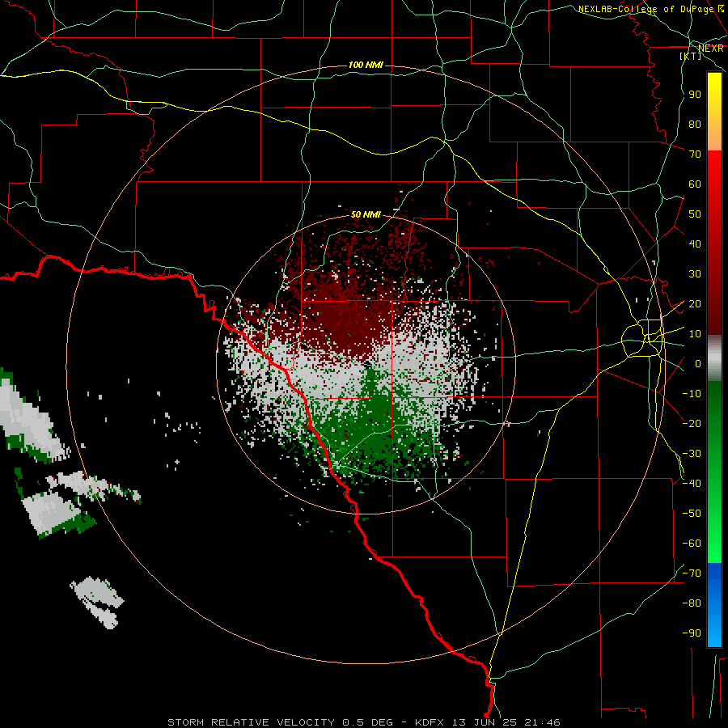The width and height of the screenshot is (728, 728).
Task: Click the -20 scale value
Action: click(x=692, y=424)
